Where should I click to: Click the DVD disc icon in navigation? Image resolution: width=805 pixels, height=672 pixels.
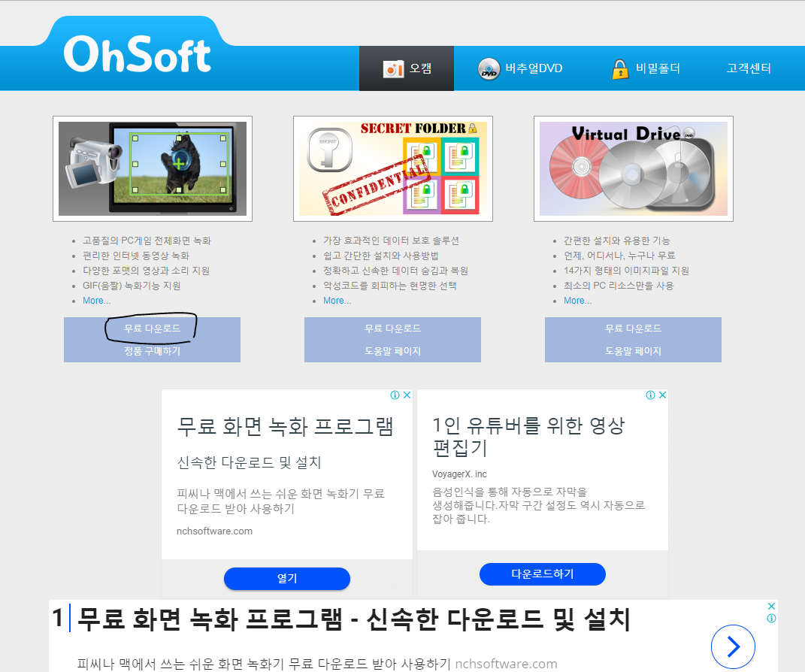[489, 69]
